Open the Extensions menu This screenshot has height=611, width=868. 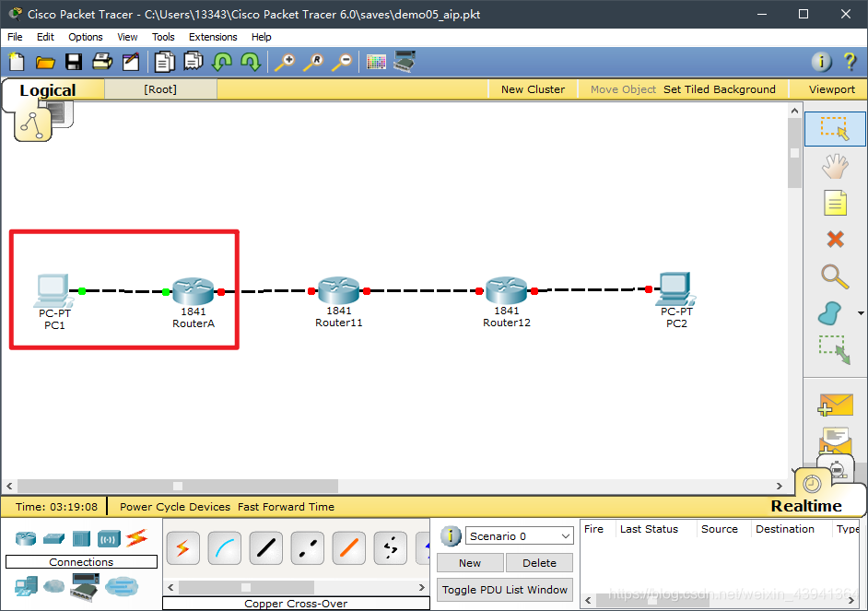pyautogui.click(x=213, y=37)
